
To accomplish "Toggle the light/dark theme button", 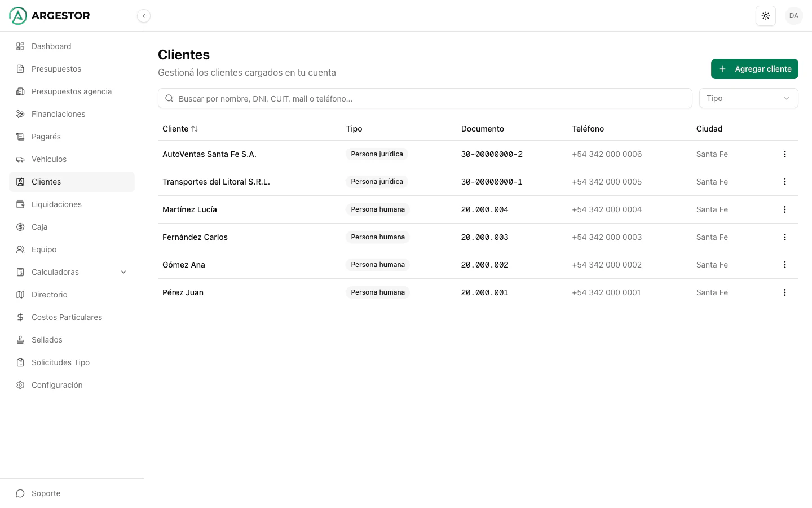I will (x=766, y=16).
